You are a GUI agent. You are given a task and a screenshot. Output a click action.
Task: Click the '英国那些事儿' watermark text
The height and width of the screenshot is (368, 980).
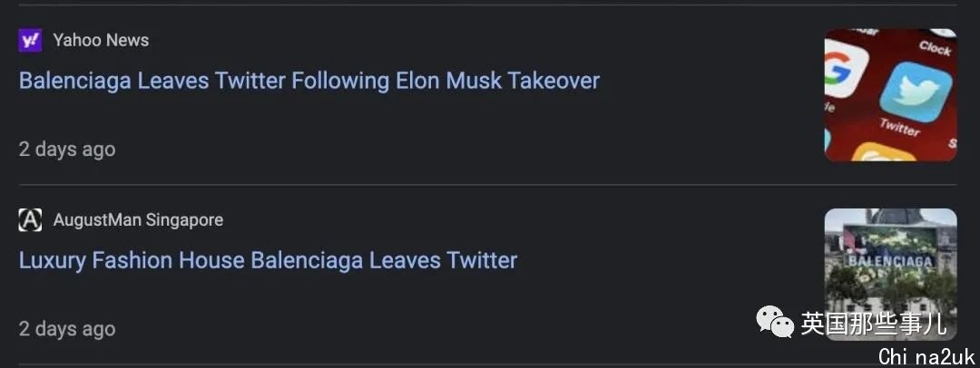874,324
